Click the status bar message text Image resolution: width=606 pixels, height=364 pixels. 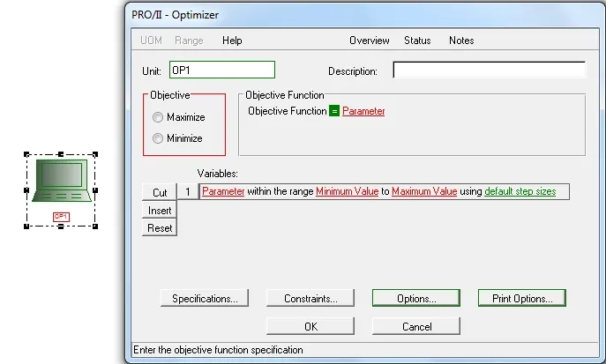click(x=218, y=350)
